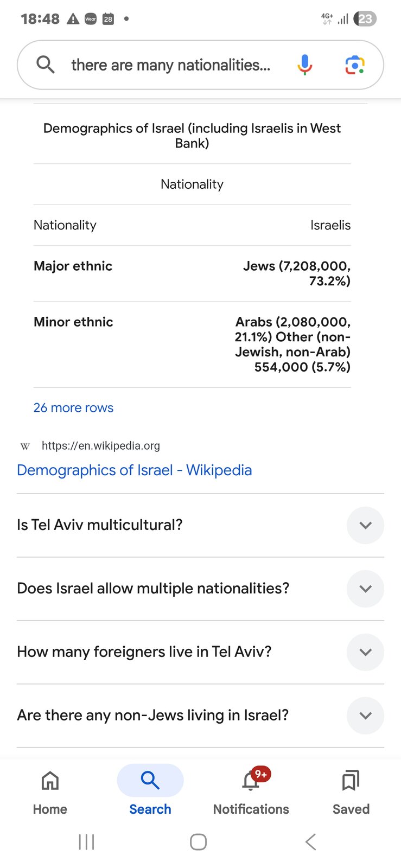Tap the Google Lens camera icon
Screen dimensions: 401x868
[354, 65]
